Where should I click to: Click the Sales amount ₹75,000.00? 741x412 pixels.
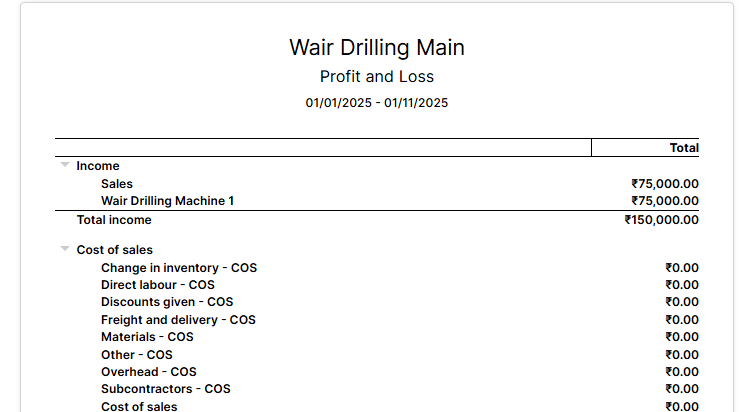[x=664, y=184]
